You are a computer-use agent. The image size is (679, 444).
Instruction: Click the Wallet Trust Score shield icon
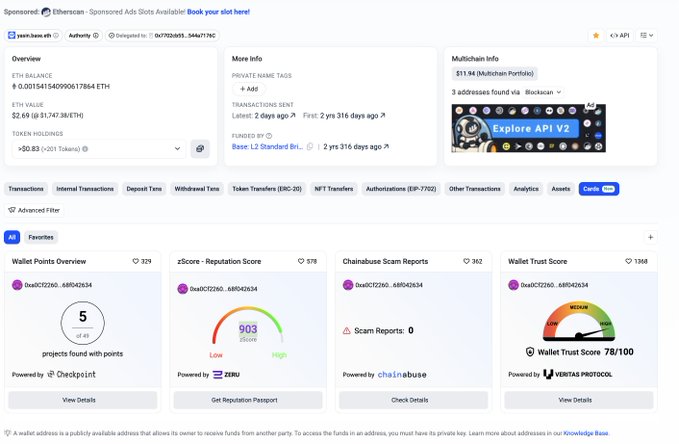click(530, 352)
